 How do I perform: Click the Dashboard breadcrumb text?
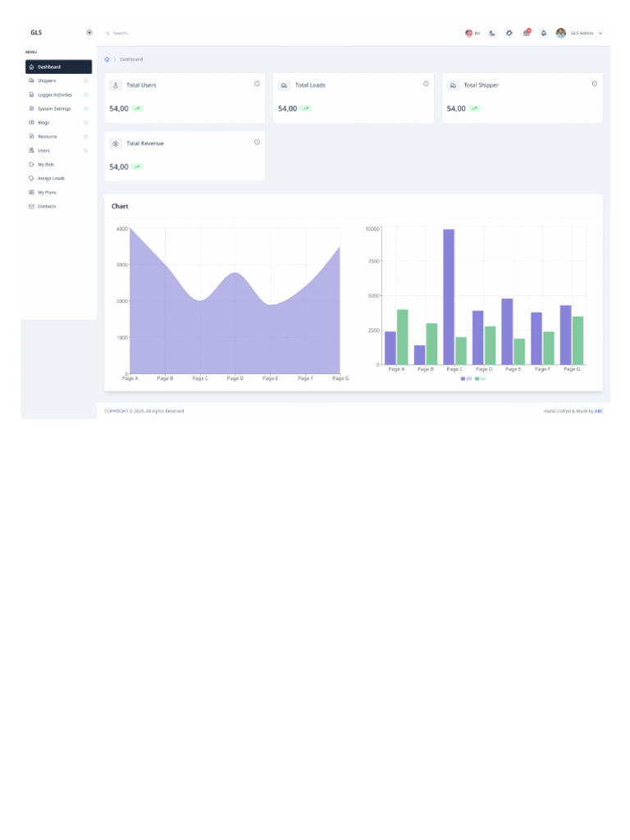[x=131, y=59]
